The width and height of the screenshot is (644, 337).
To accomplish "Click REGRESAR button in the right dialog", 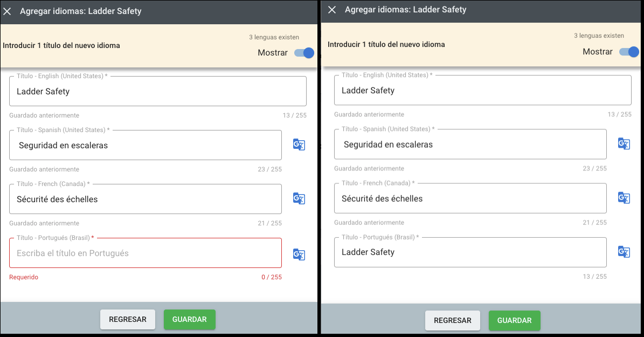I will tap(453, 320).
